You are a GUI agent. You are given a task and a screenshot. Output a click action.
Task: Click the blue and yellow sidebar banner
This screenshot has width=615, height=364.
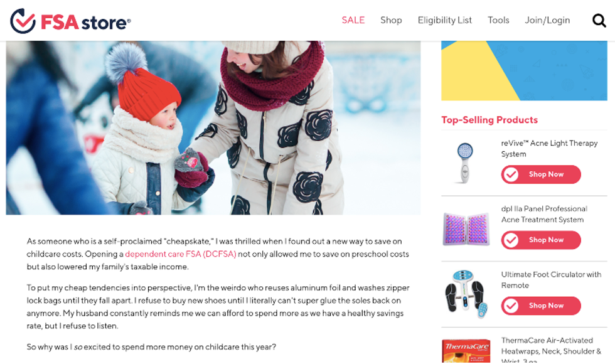click(524, 70)
